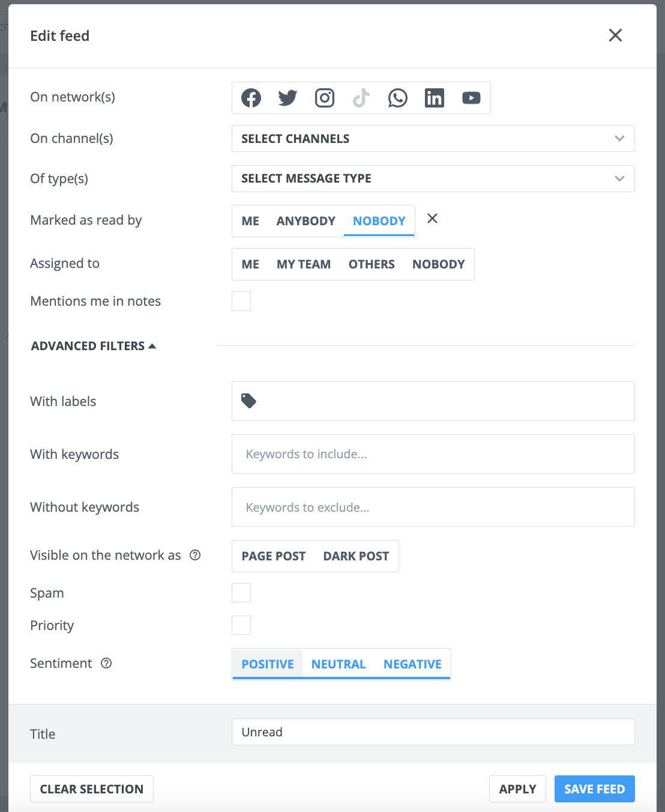Enable the TikTok network filter
Screen dimensions: 665x812
(361, 98)
